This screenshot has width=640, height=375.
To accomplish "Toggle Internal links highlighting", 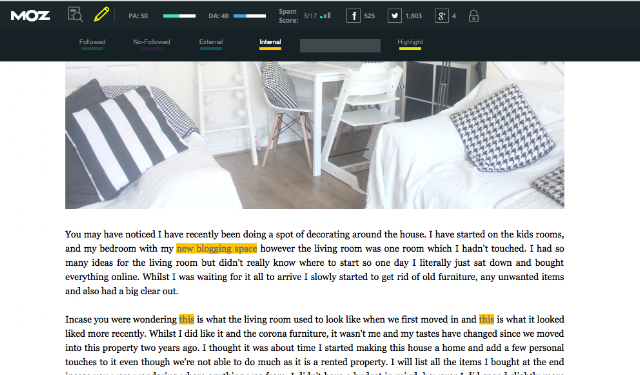I will tap(270, 43).
